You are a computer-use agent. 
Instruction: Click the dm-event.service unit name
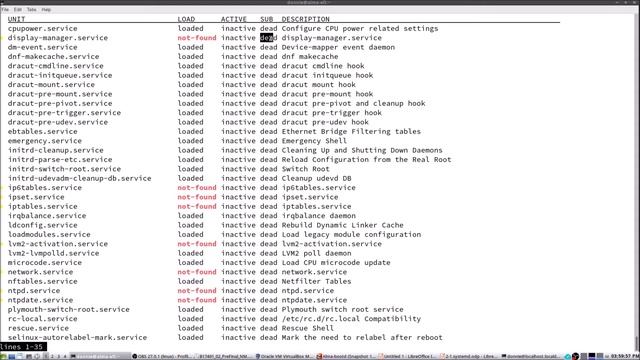click(42, 47)
